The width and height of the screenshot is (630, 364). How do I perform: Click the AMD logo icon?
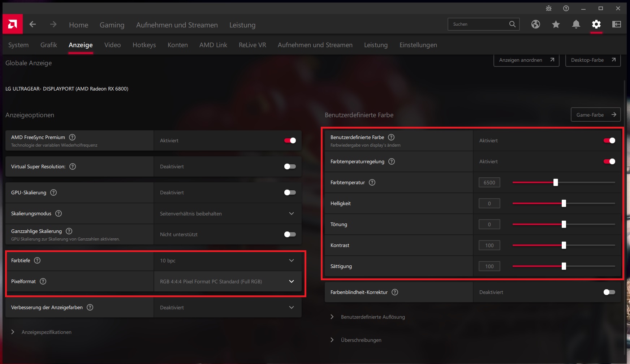coord(13,24)
